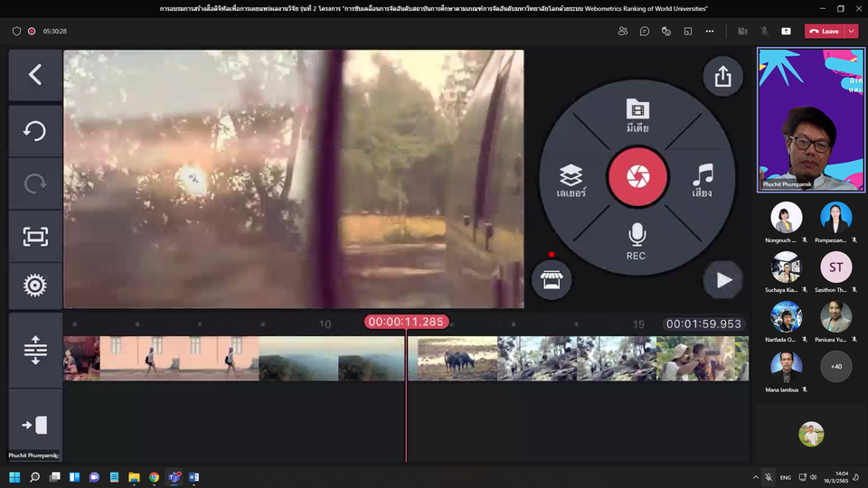Open Teams more actions ellipsis menu

[x=709, y=31]
